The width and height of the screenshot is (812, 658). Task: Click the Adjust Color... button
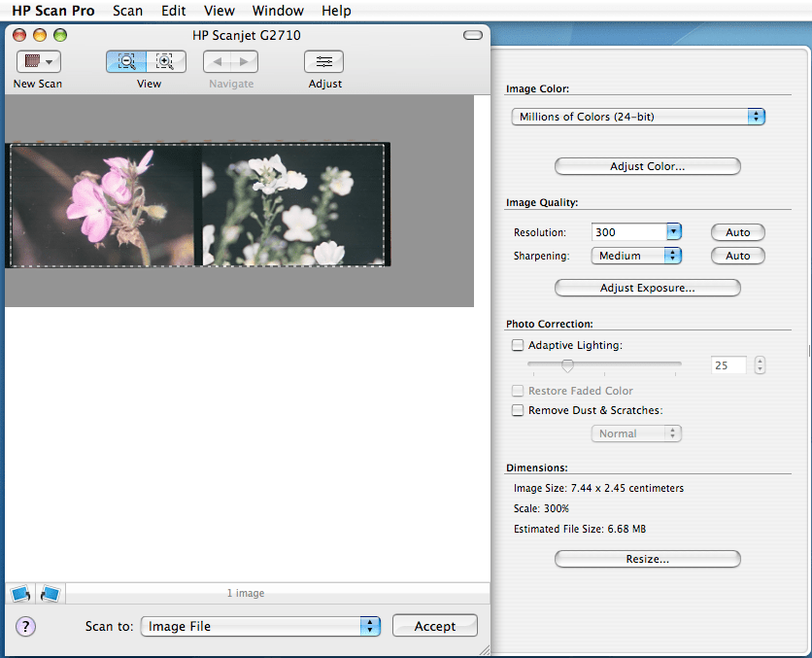(x=647, y=166)
